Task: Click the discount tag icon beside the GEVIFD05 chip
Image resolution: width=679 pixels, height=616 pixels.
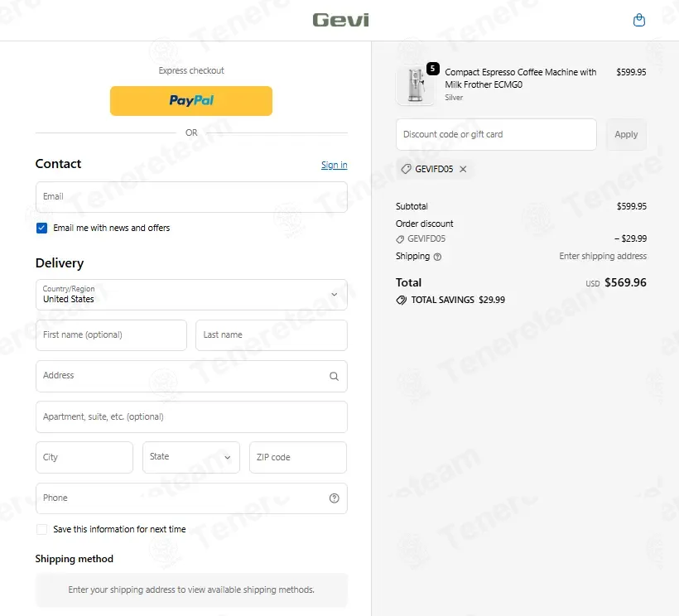Action: (406, 169)
